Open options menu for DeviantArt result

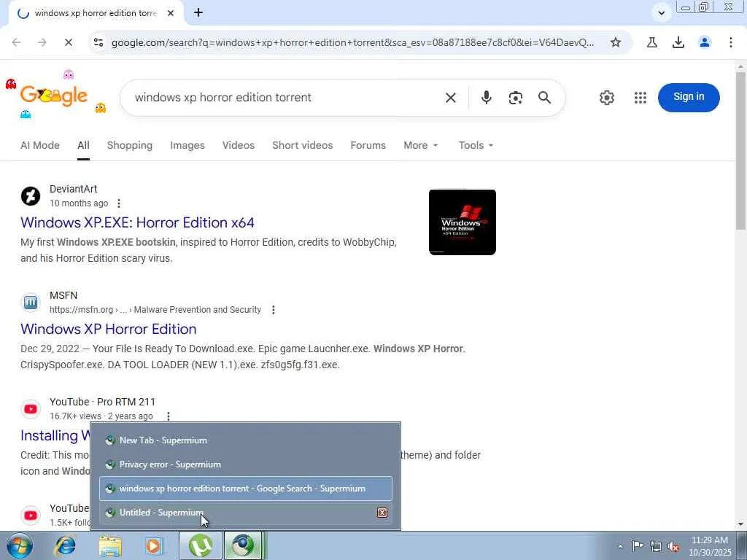pos(119,203)
